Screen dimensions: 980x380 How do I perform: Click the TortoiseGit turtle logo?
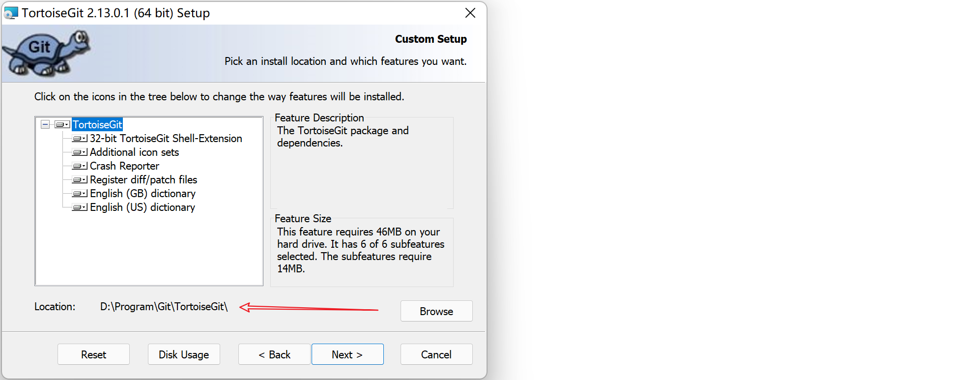point(46,53)
